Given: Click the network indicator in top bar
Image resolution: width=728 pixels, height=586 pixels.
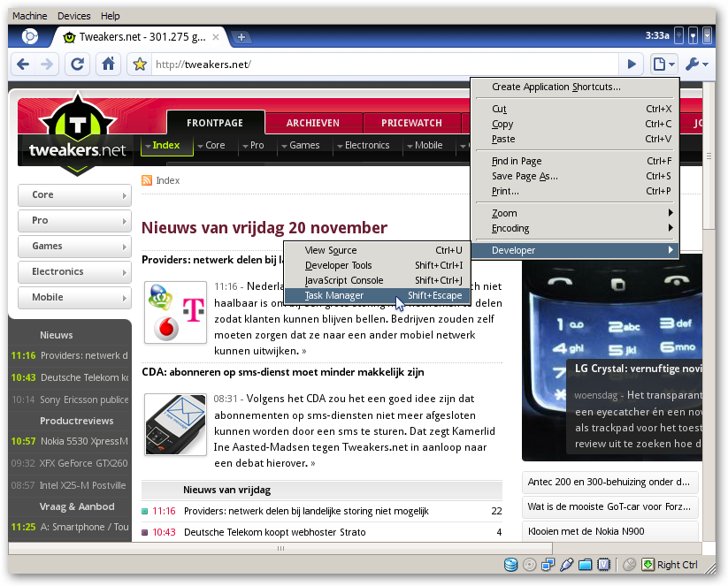Looking at the screenshot, I should [x=694, y=35].
